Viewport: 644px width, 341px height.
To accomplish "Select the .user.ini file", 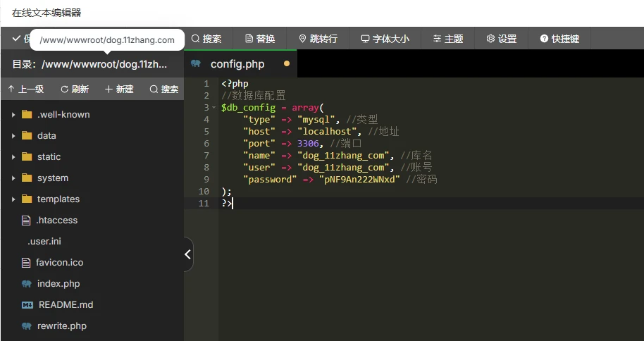I will [44, 241].
